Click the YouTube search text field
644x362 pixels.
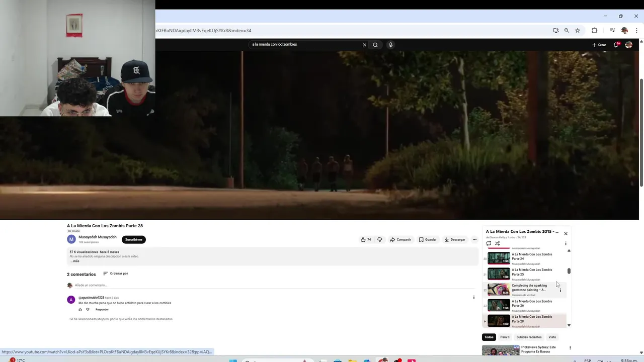coord(305,45)
